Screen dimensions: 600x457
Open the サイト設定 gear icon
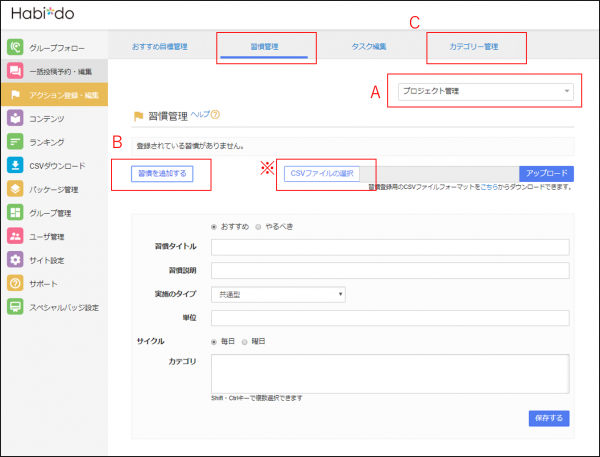[15, 260]
